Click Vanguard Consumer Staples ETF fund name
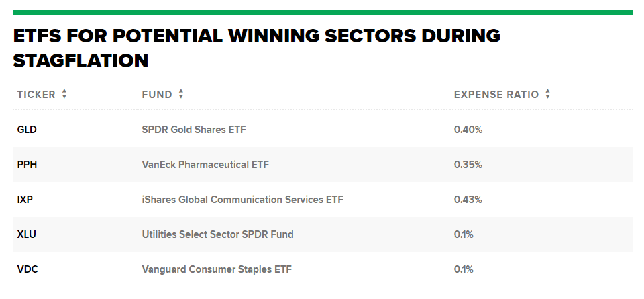The height and width of the screenshot is (299, 644). click(x=217, y=269)
